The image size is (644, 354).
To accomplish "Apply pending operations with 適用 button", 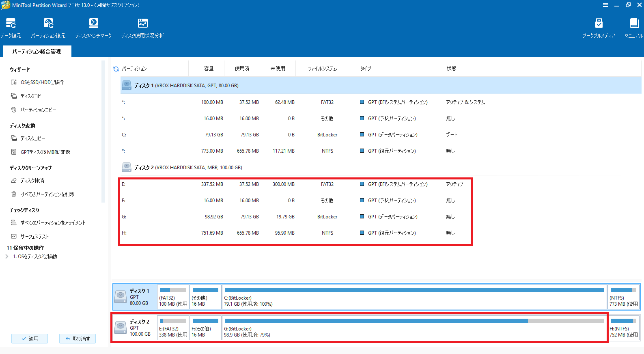I will (30, 339).
